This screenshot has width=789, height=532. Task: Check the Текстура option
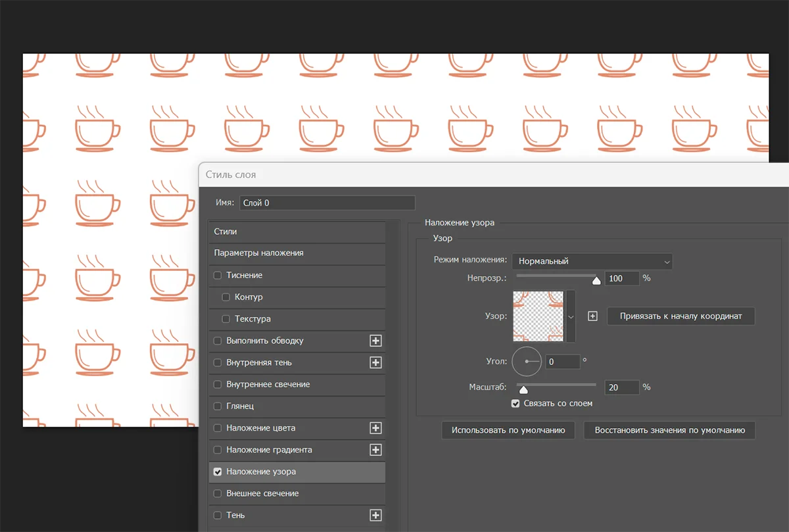coord(226,319)
